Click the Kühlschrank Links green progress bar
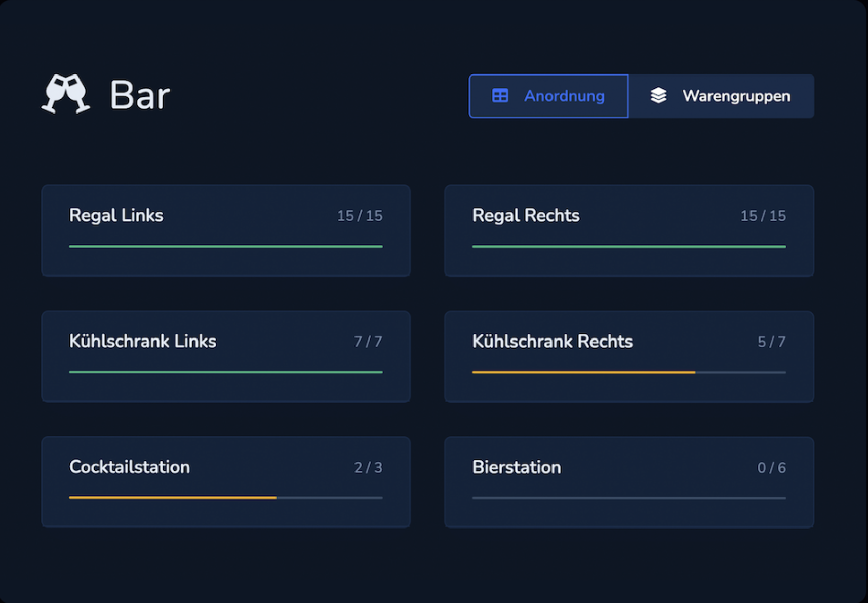The height and width of the screenshot is (603, 868). pos(226,372)
